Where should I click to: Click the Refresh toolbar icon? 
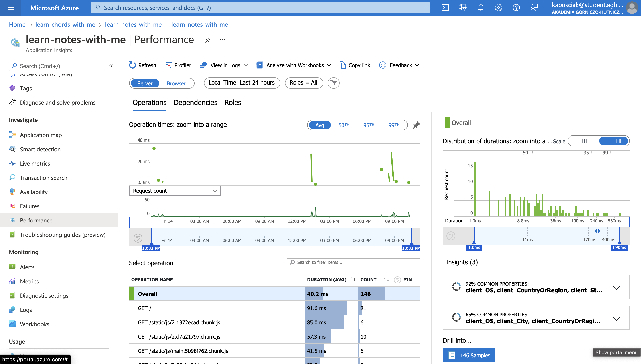(x=132, y=65)
